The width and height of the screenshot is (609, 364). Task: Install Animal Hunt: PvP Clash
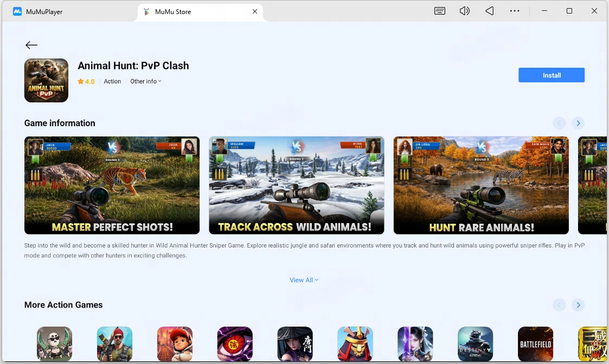pos(552,75)
